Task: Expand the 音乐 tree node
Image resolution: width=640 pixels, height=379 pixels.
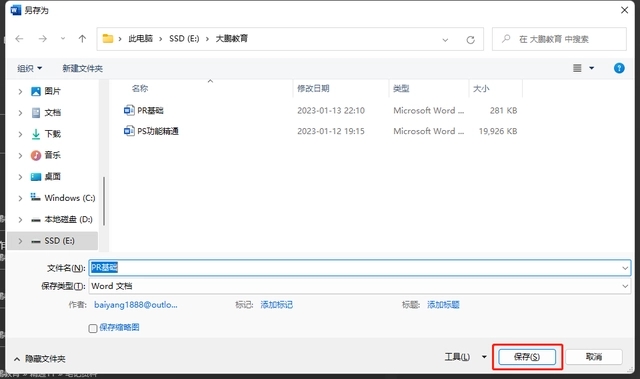Action: [20, 155]
